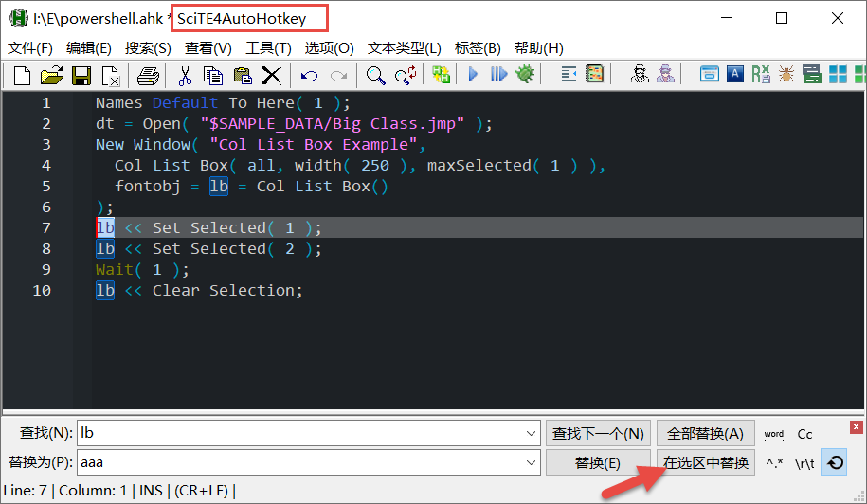This screenshot has width=867, height=504.
Task: Run the script with the blue play icon
Action: (x=473, y=74)
